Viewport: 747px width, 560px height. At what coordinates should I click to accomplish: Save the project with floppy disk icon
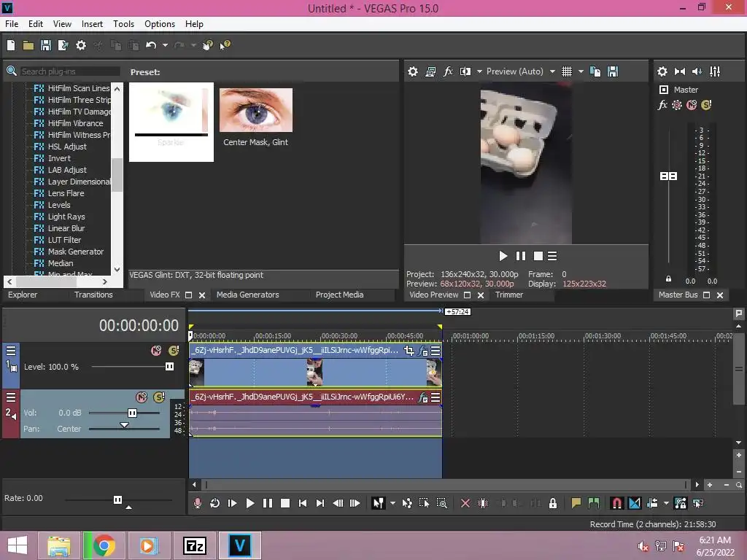[46, 45]
